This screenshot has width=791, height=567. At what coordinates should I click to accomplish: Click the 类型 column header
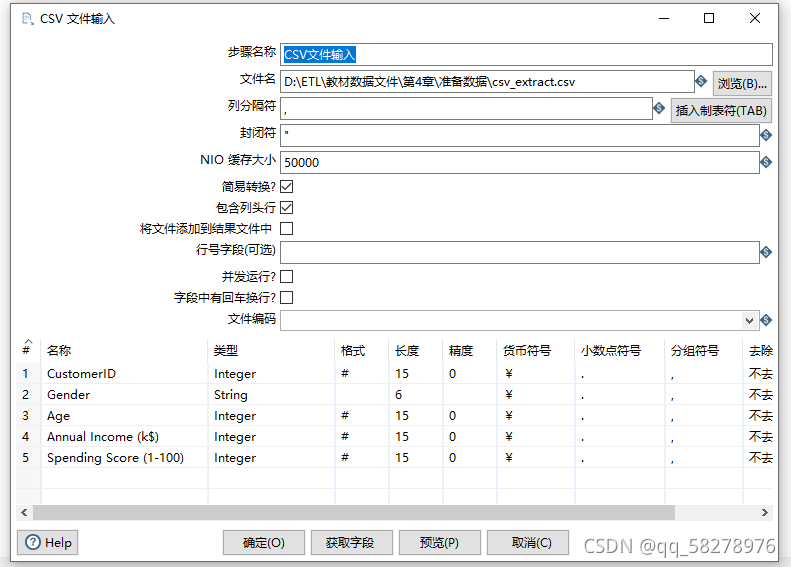tap(271, 350)
